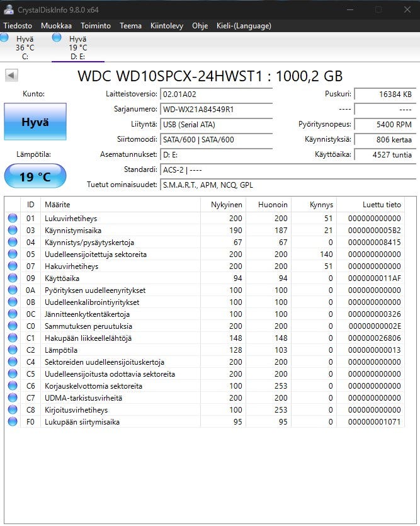
Task: Click the CrystalDiskInfo title bar app icon
Action: 9,9
